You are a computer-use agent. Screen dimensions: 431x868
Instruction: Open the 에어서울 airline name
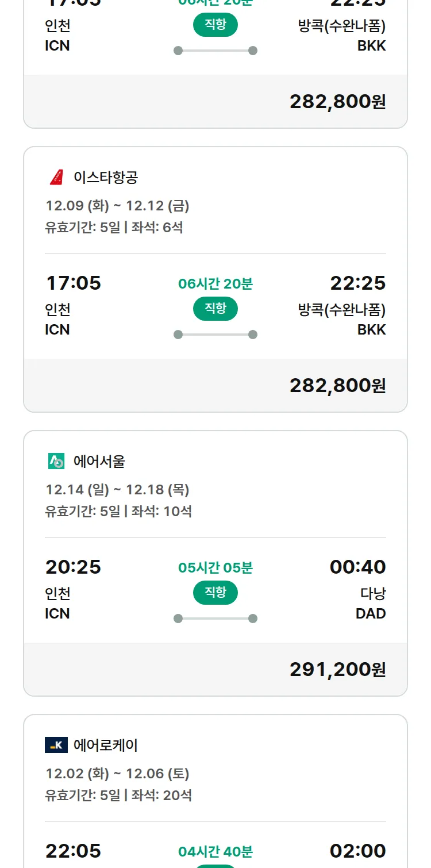tap(99, 461)
